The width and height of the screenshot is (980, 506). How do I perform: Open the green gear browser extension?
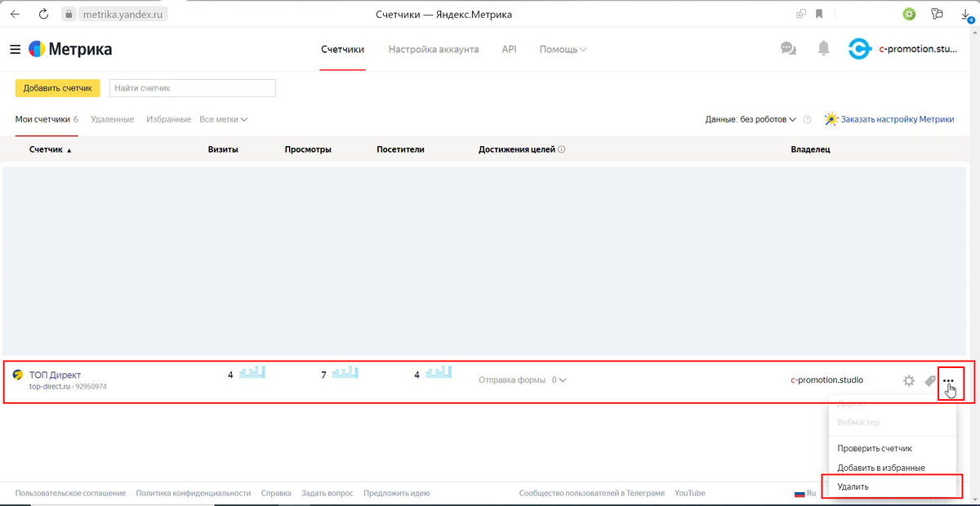click(909, 14)
